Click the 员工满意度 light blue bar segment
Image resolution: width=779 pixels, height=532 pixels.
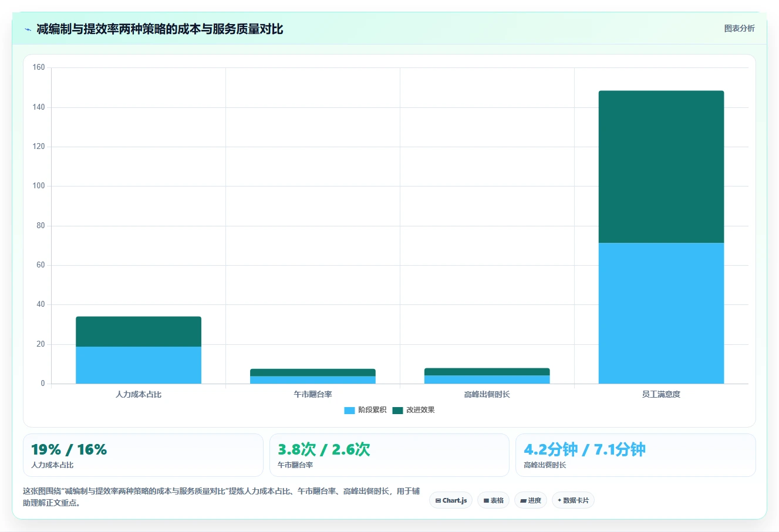[661, 313]
